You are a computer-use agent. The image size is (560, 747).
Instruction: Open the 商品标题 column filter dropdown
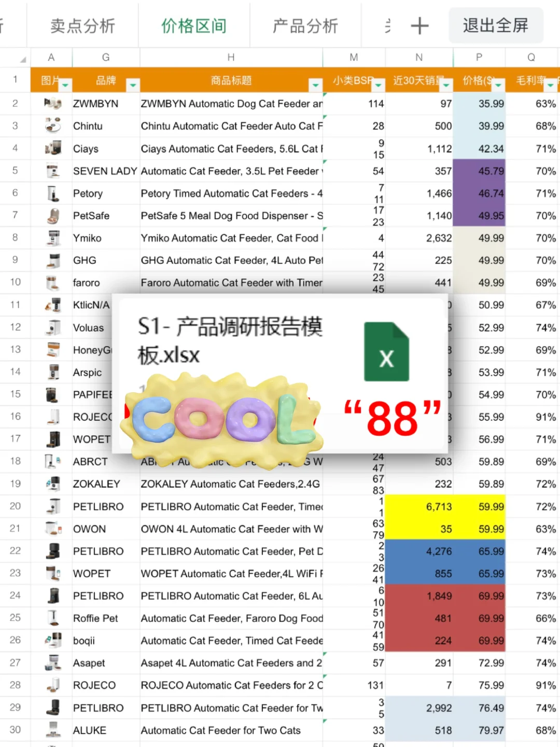click(x=316, y=85)
